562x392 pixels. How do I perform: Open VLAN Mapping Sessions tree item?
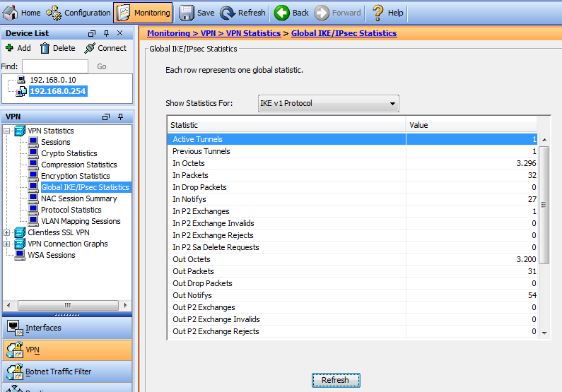click(x=81, y=221)
